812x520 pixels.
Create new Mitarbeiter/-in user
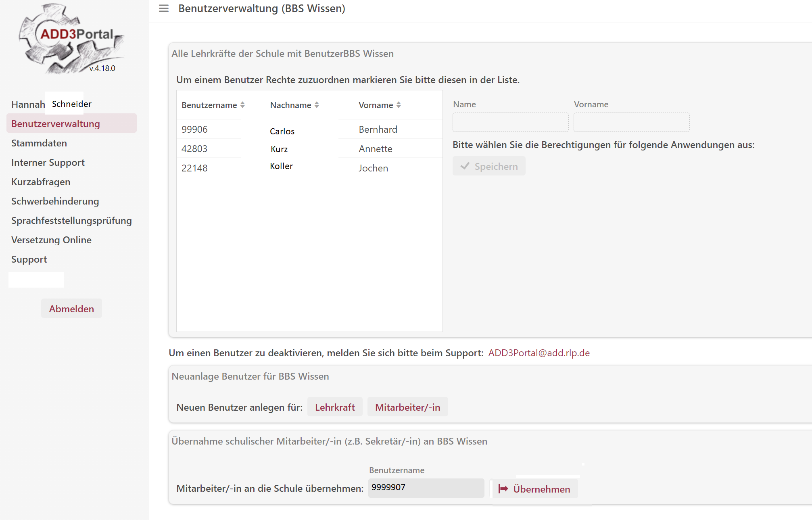click(x=407, y=407)
